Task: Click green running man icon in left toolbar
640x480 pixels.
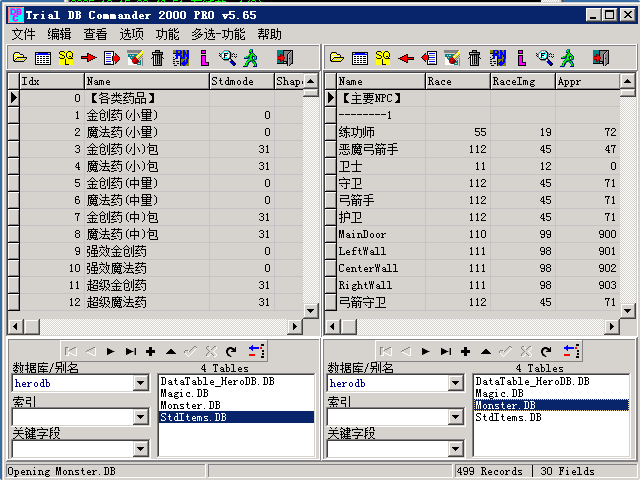Action: pos(250,58)
